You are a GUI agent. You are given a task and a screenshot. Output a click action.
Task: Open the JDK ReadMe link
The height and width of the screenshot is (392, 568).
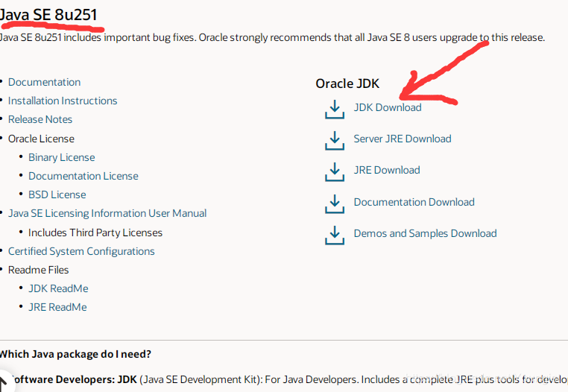click(x=58, y=288)
